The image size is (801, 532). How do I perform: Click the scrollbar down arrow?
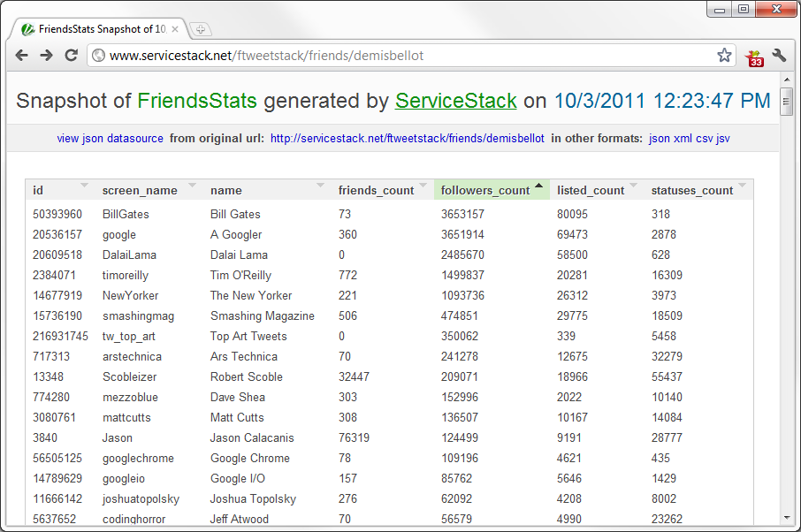pyautogui.click(x=787, y=518)
